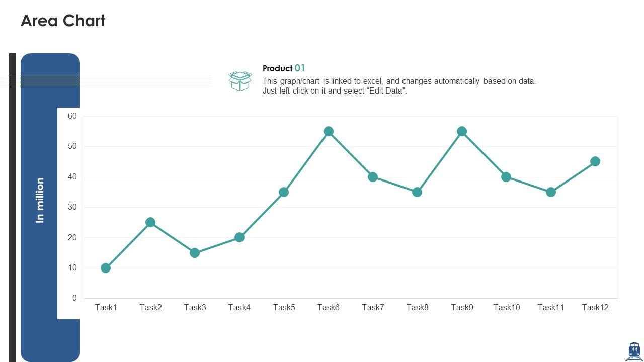
Task: Select the Task8 x-axis label
Action: coord(418,307)
